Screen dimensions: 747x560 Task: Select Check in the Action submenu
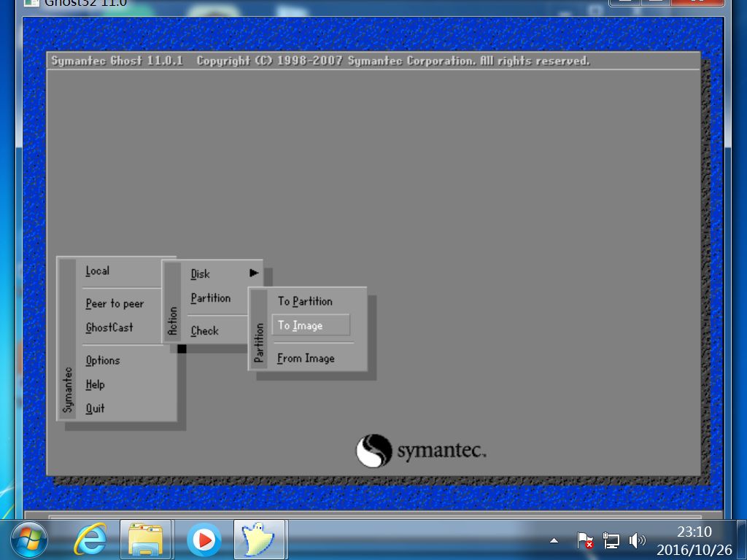[204, 330]
